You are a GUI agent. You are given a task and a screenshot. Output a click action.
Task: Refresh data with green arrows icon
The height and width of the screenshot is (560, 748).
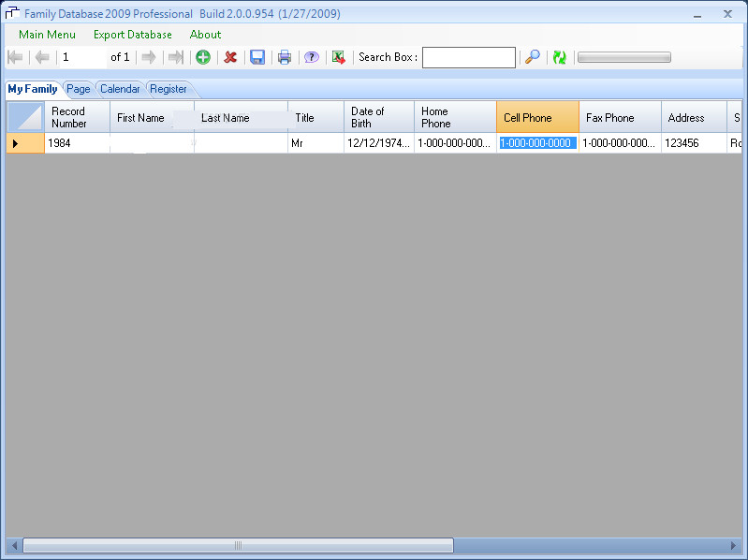tap(560, 58)
